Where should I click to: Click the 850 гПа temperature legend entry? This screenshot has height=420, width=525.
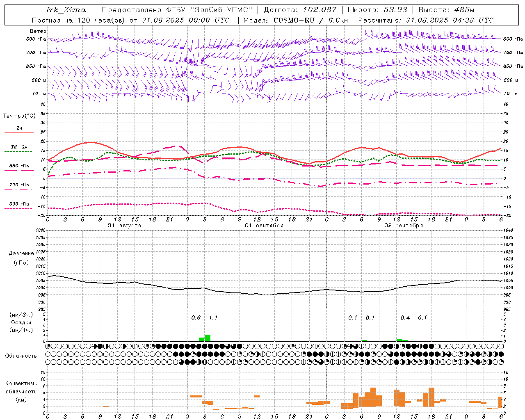pyautogui.click(x=19, y=166)
